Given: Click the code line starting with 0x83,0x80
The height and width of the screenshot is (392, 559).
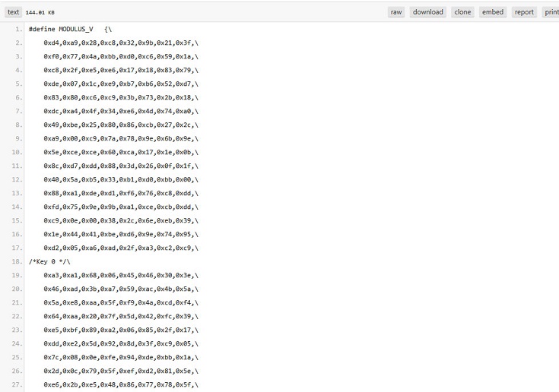Looking at the screenshot, I should [121, 97].
